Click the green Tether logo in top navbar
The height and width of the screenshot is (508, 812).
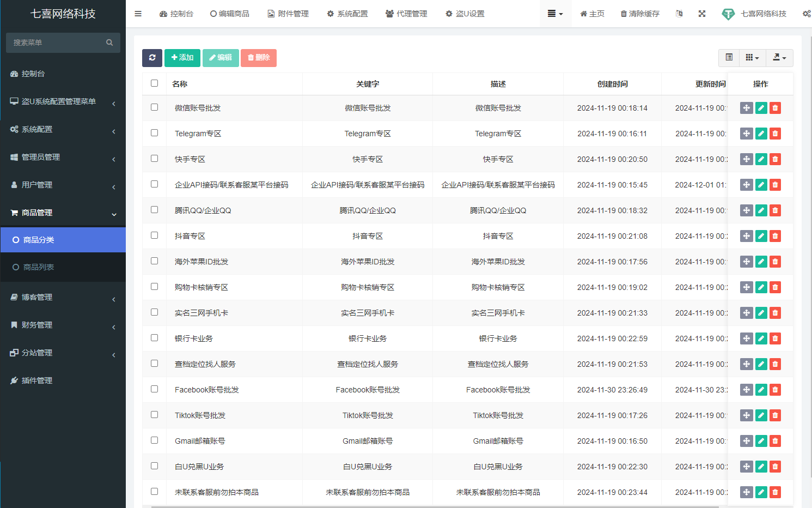pyautogui.click(x=728, y=13)
